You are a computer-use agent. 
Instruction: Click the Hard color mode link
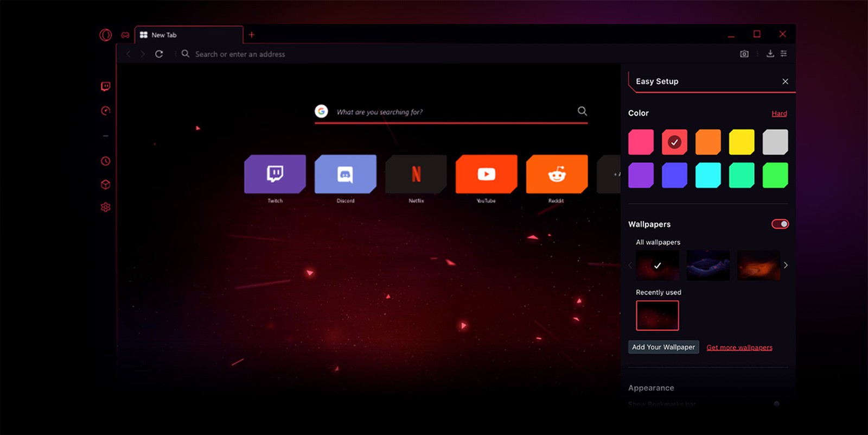coord(779,114)
